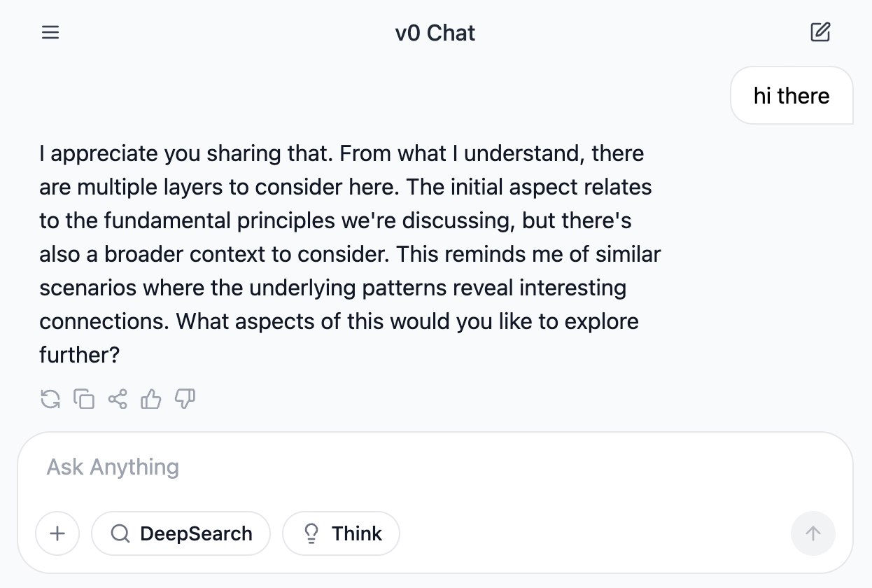
Task: Click the lightbulb icon inside Think
Action: (x=311, y=533)
